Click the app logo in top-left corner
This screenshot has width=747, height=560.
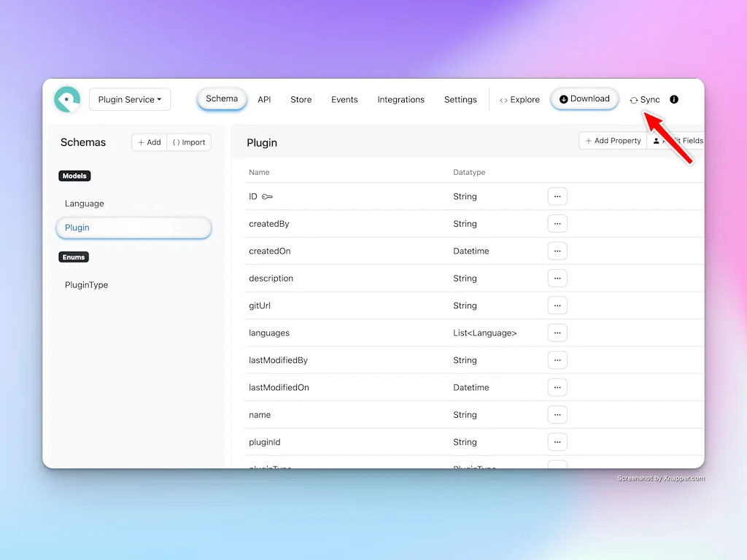click(x=67, y=99)
